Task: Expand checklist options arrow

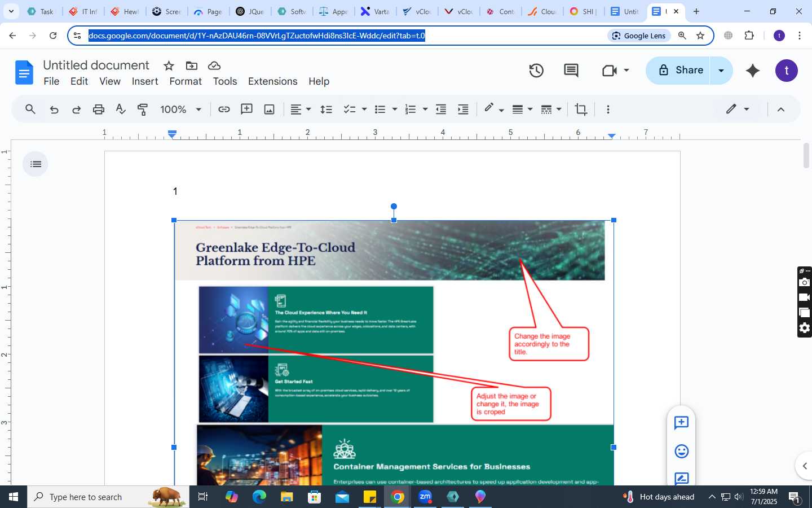Action: (x=364, y=110)
